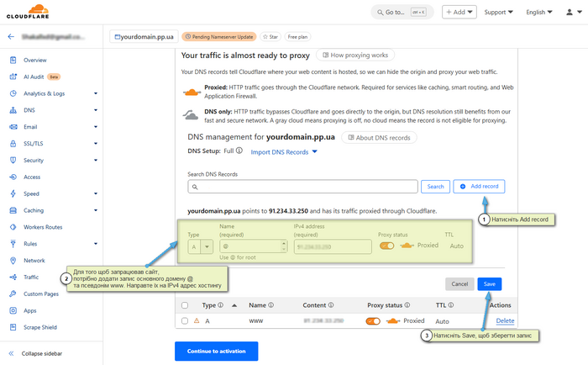Click the Add record button
The width and height of the screenshot is (588, 365).
coord(479,186)
